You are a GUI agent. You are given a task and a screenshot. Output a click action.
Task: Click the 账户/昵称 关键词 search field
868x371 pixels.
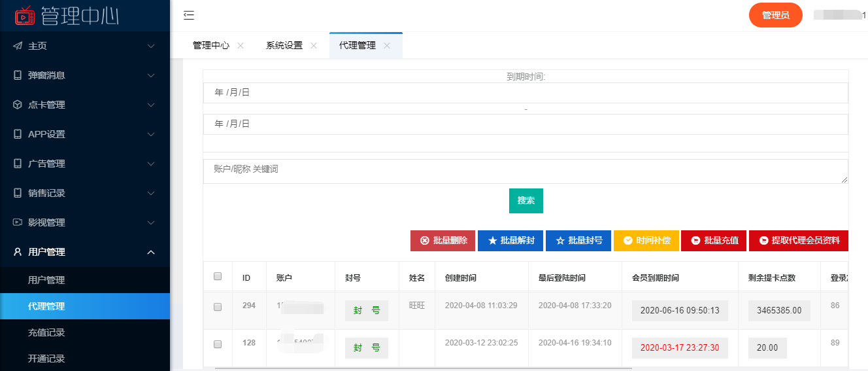coord(526,171)
